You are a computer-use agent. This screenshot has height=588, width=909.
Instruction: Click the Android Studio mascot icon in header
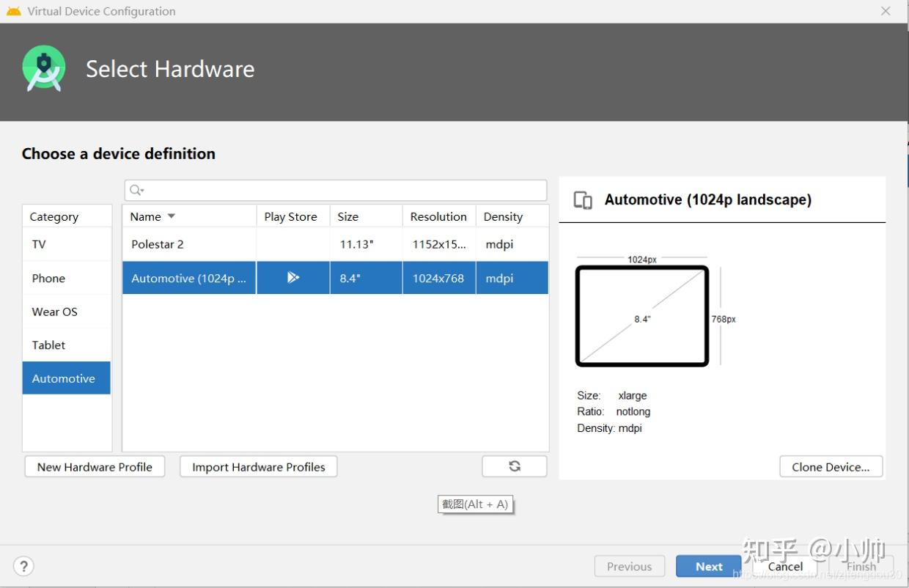(43, 67)
